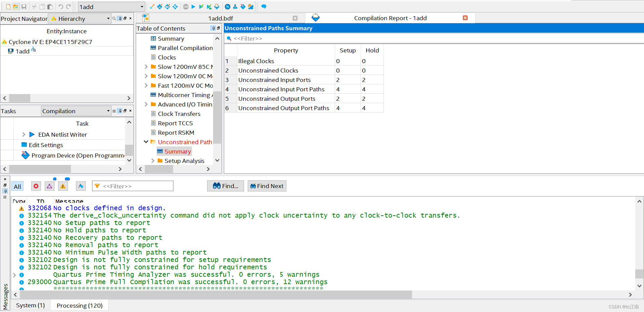Open the Hierarchy view dropdown
644x312 pixels.
[x=80, y=18]
